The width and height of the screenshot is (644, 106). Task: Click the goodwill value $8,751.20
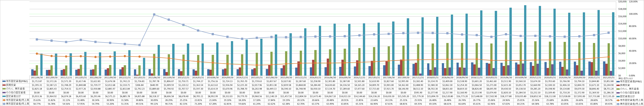pos(608,89)
